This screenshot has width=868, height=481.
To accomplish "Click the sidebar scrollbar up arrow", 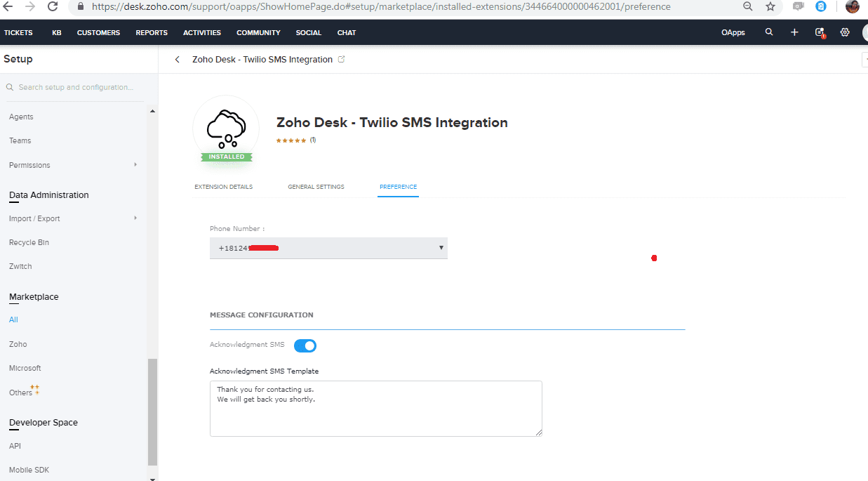I will 153,112.
